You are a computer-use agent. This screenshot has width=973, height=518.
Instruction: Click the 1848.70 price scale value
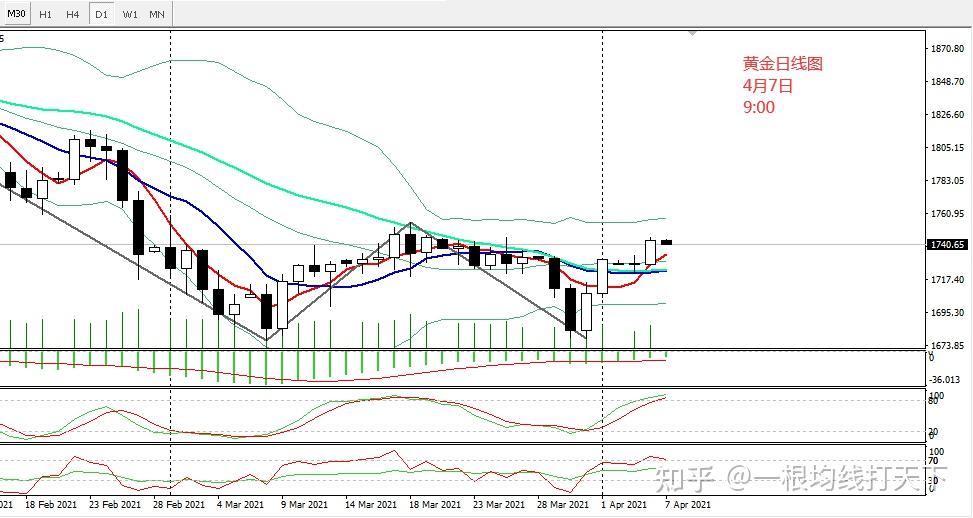click(x=947, y=81)
